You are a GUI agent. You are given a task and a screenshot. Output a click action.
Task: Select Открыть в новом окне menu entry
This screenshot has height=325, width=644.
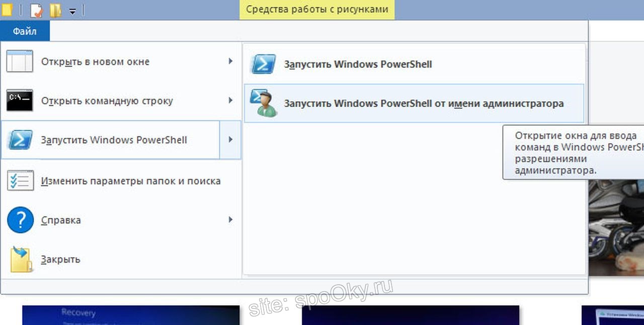coord(121,61)
